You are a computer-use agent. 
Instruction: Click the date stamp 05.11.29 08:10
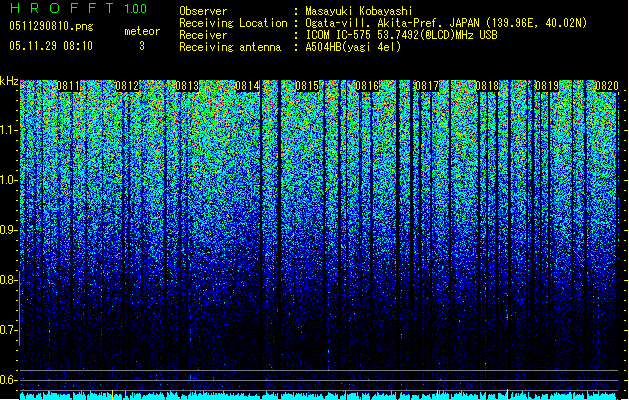51,46
